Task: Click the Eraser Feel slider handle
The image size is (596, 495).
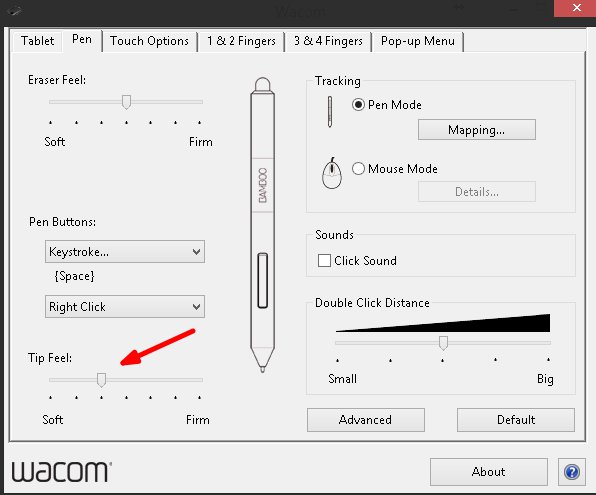Action: click(x=126, y=102)
